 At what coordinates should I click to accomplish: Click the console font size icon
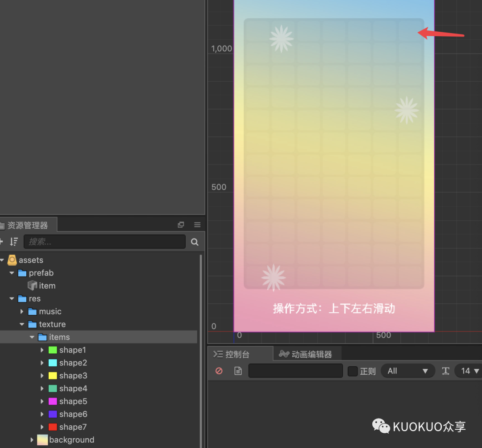445,371
